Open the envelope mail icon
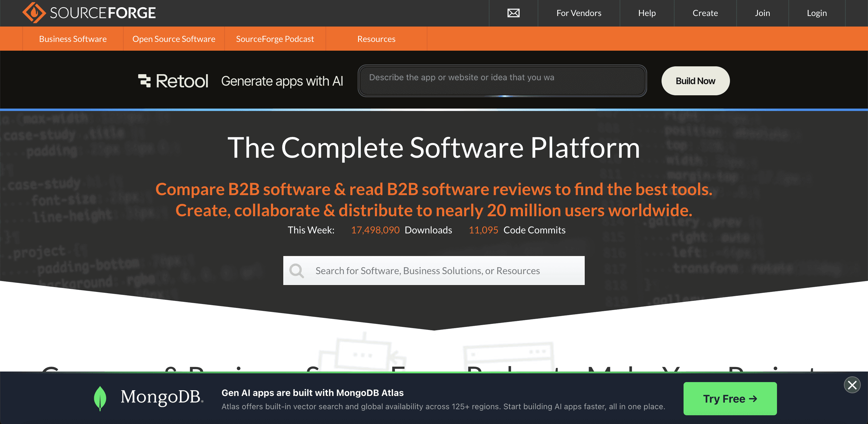This screenshot has width=868, height=424. click(x=513, y=13)
